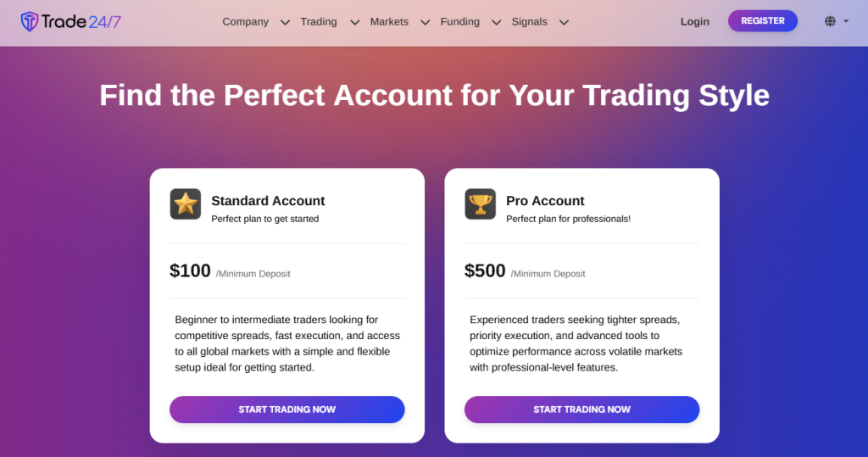Open the Company navigation menu
This screenshot has width=868, height=457.
pyautogui.click(x=245, y=22)
